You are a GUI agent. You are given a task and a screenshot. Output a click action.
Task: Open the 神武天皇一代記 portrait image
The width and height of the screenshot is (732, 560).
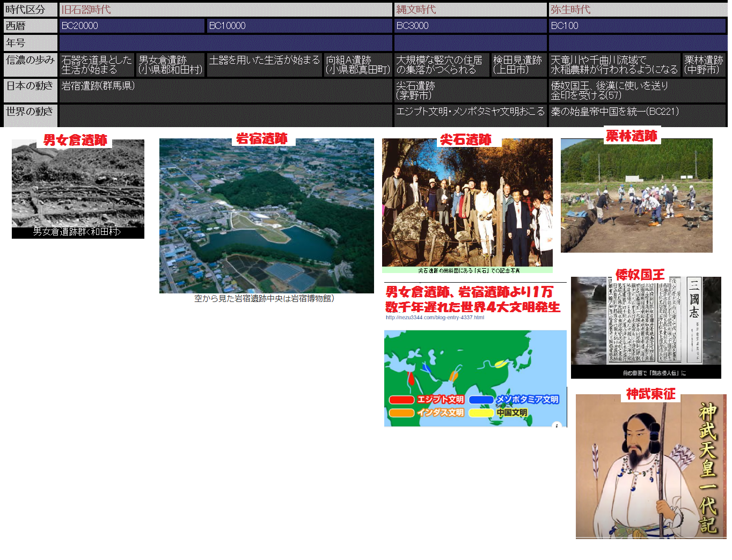650,467
